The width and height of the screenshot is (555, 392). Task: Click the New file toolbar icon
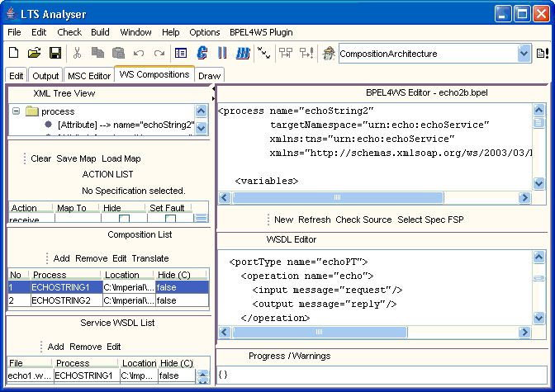(14, 54)
